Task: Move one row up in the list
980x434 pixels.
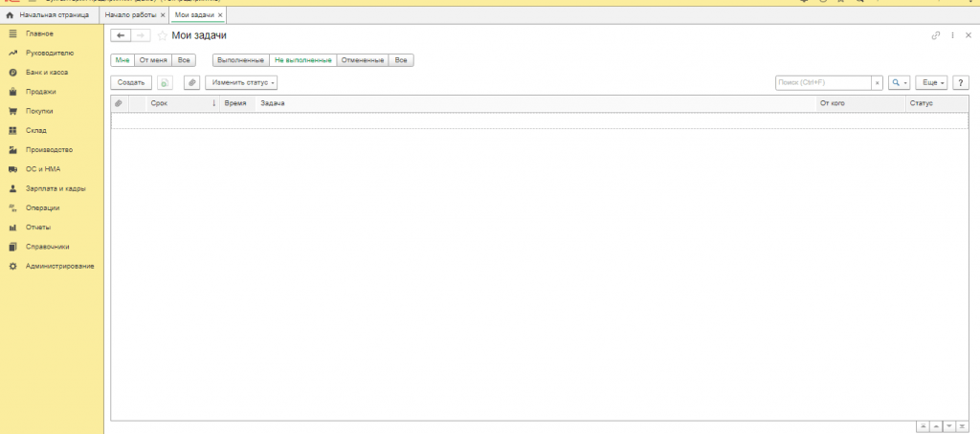Action: [x=936, y=426]
